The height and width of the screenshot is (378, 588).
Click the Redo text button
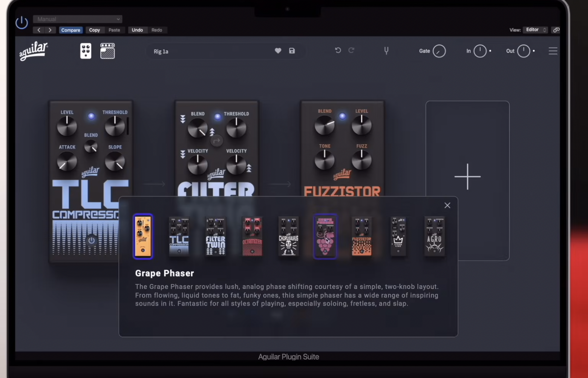coord(157,30)
